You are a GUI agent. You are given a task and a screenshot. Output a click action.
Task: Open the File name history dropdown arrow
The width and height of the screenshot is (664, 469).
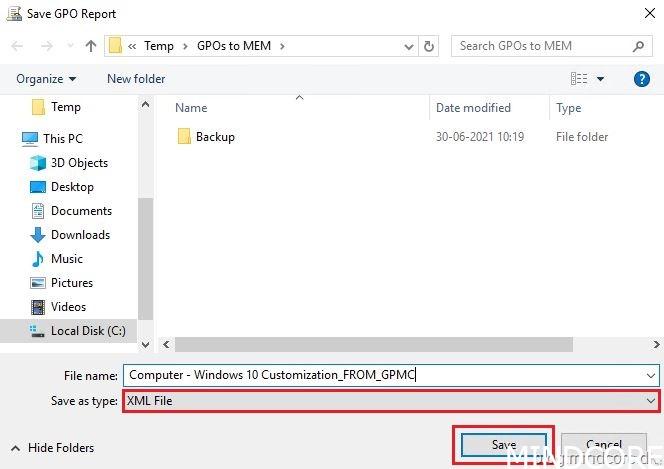click(651, 375)
